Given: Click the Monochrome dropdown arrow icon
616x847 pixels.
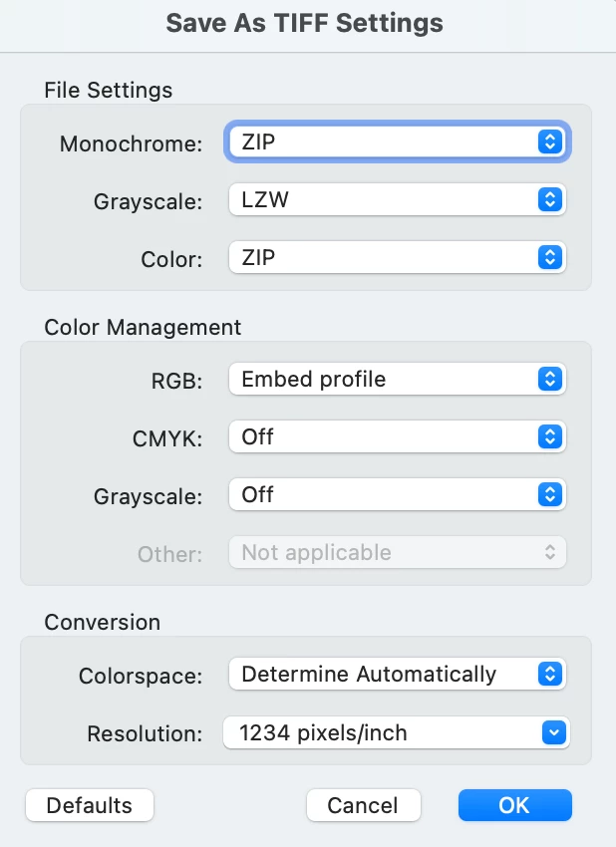Looking at the screenshot, I should tap(550, 142).
